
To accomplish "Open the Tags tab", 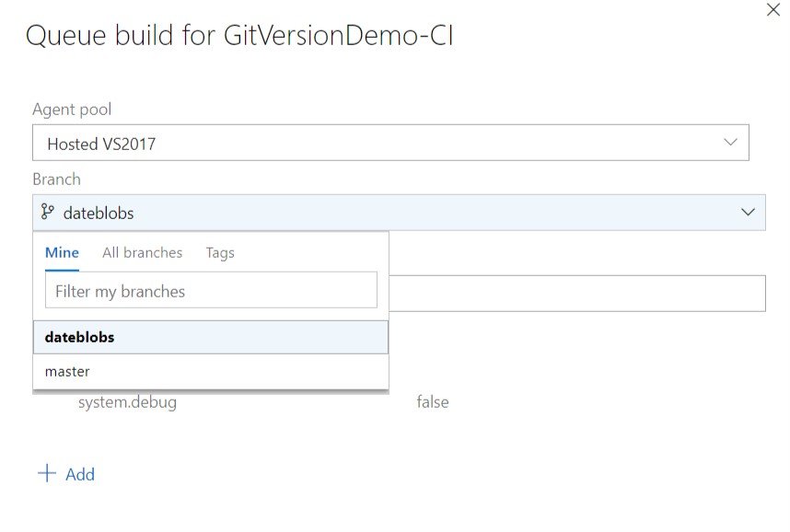I will tap(220, 253).
